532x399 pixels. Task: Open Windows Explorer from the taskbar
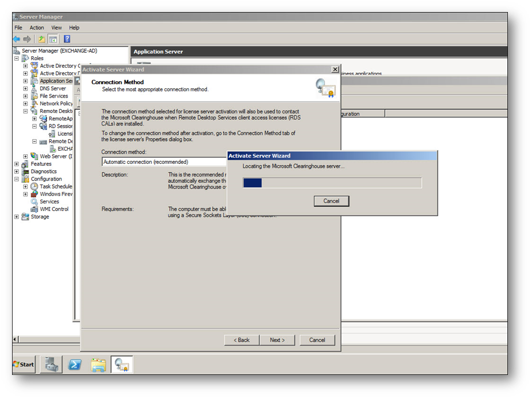pyautogui.click(x=98, y=365)
